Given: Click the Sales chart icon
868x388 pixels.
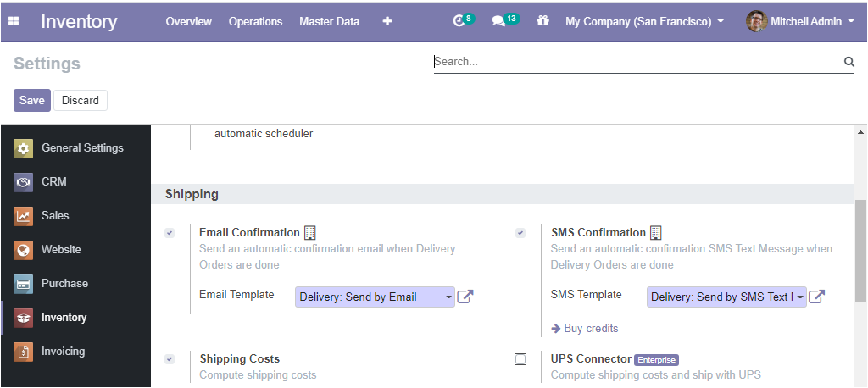Looking at the screenshot, I should pos(23,216).
